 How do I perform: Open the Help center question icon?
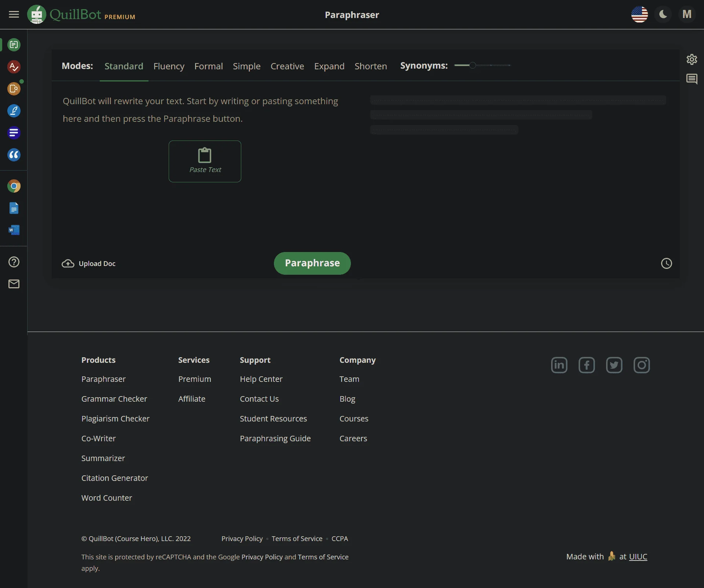point(14,262)
